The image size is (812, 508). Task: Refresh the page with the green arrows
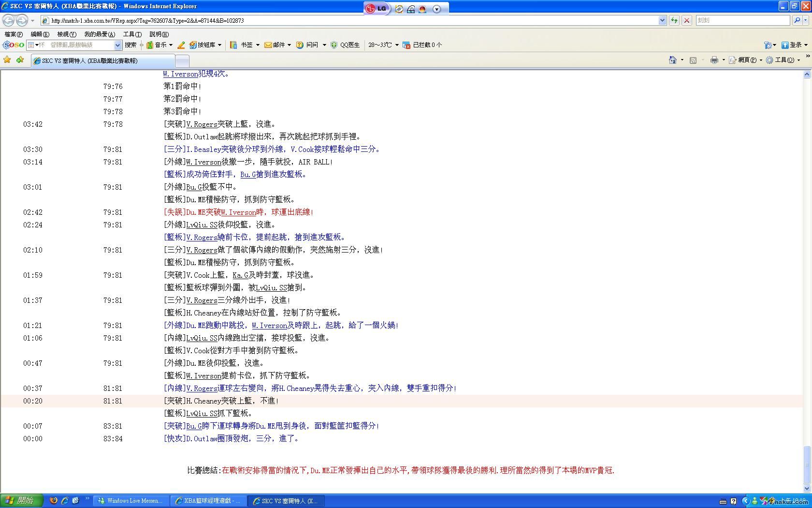[x=674, y=20]
